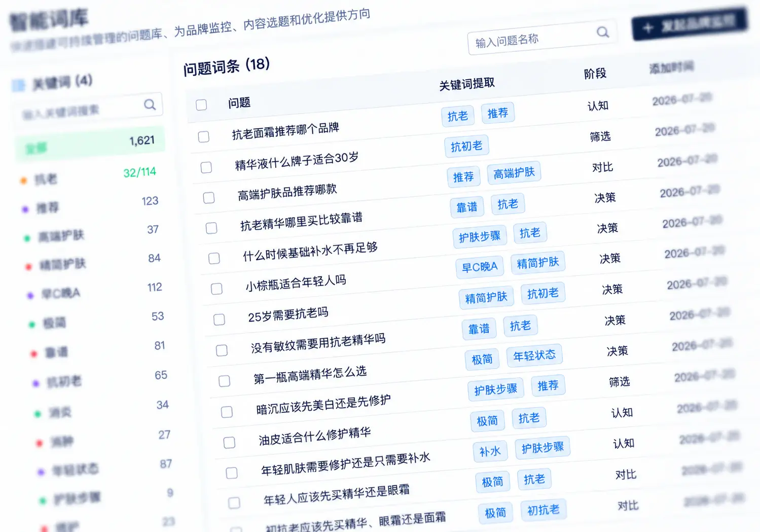This screenshot has width=760, height=532.
Task: Tick the checkbox for 暗沉应该先美白还是先修护
Action: pos(227,412)
